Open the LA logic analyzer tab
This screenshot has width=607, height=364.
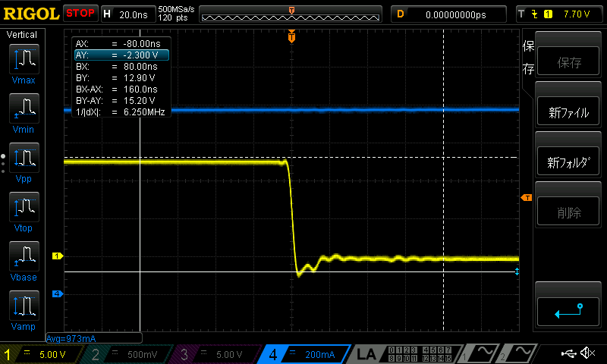click(407, 354)
